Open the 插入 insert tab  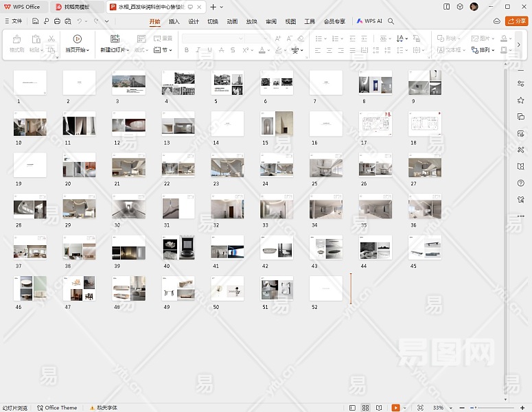174,21
